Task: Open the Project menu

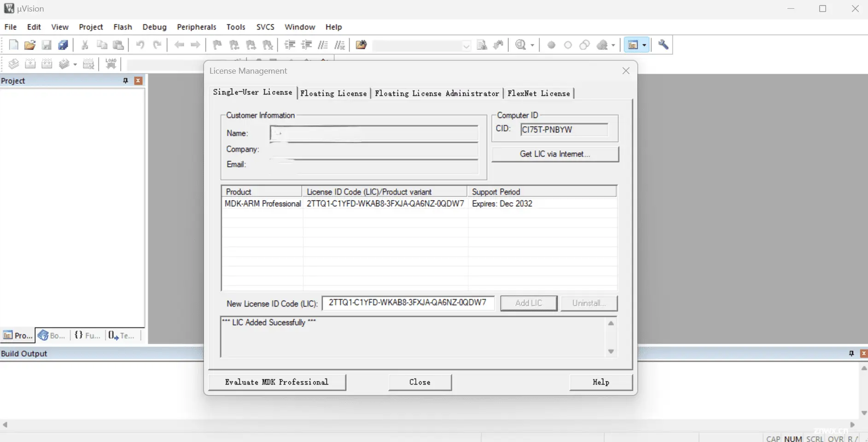Action: (x=91, y=27)
